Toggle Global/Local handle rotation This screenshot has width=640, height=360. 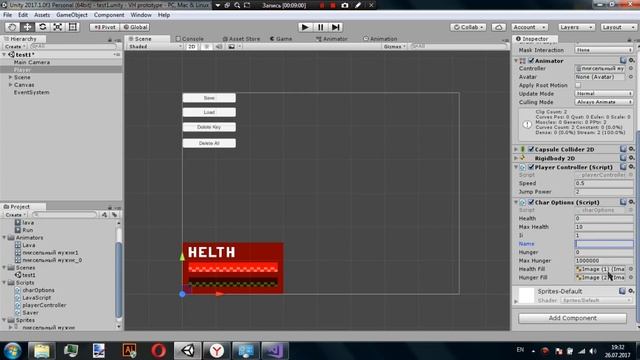coord(135,27)
